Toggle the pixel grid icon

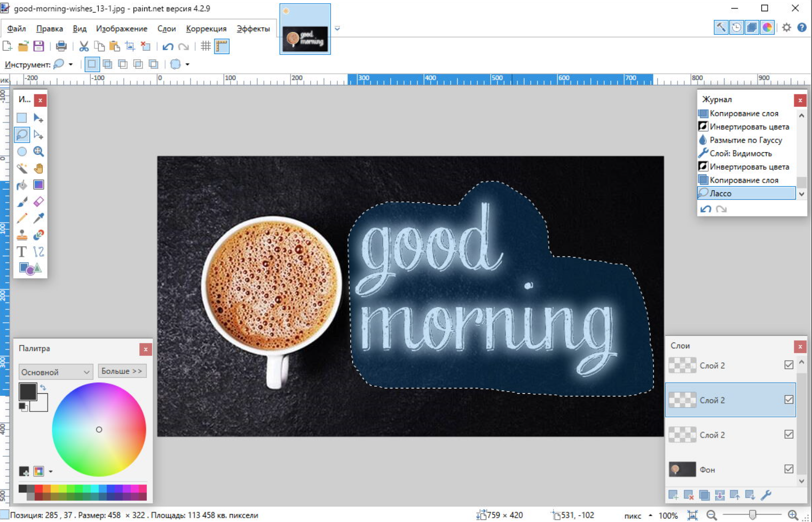[x=206, y=46]
